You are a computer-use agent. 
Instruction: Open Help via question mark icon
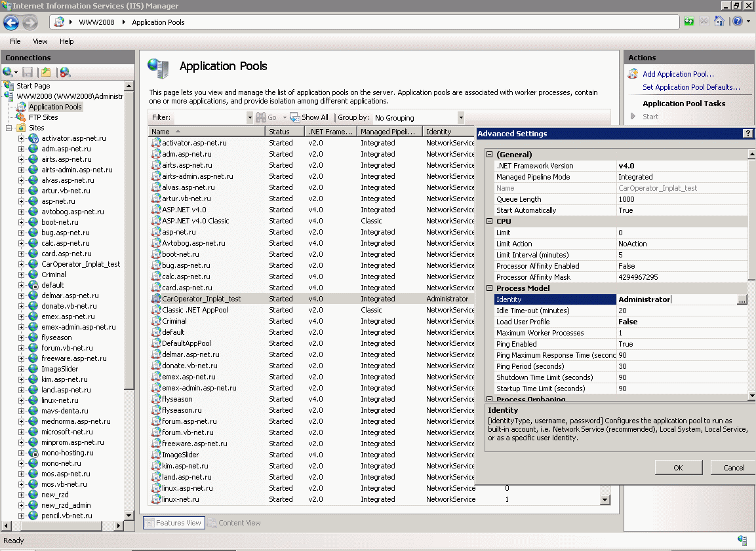point(738,21)
